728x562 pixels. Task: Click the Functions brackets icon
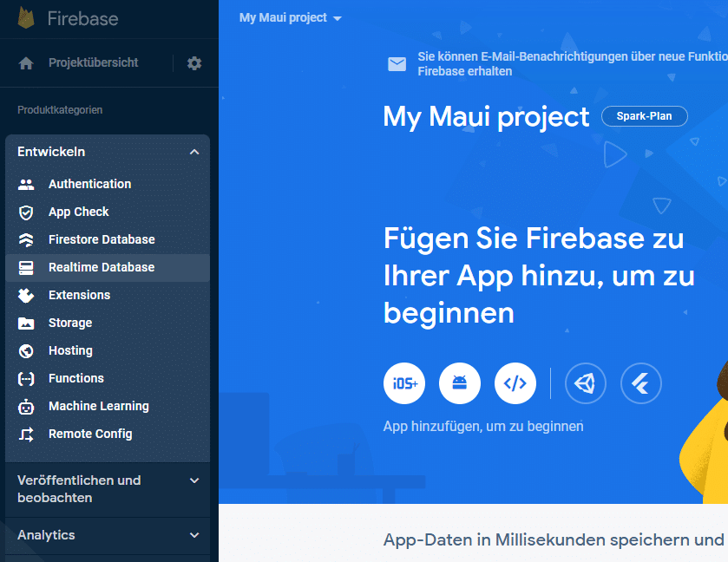[26, 379]
